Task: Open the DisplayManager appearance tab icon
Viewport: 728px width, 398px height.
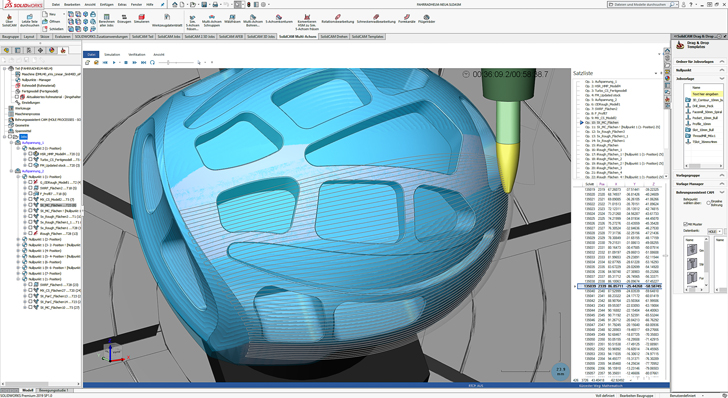Action: tap(52, 50)
